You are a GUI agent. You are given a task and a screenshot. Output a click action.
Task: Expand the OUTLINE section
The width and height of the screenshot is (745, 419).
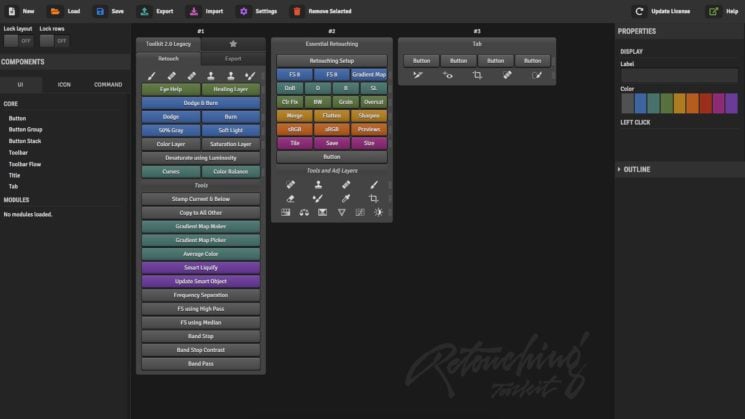click(x=634, y=170)
